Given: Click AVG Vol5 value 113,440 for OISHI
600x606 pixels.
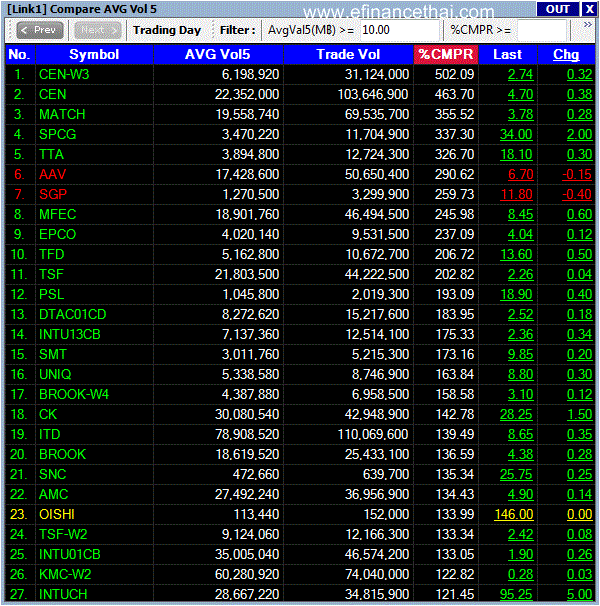Looking at the screenshot, I should coord(257,515).
